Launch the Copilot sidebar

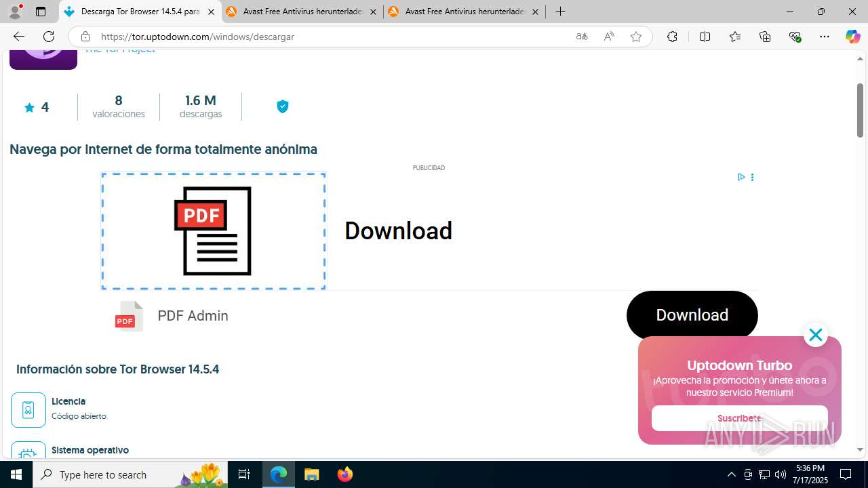852,37
